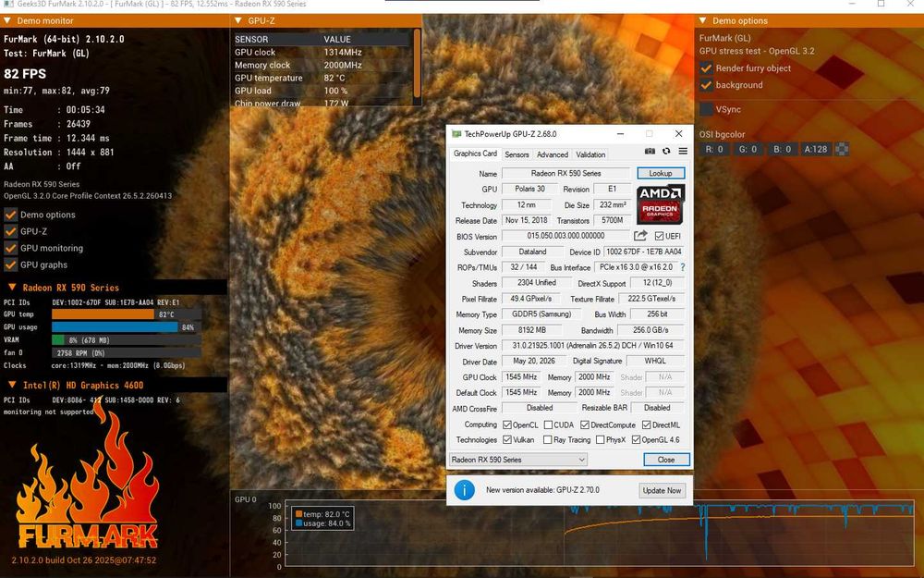Open the GPU-Z hamburger menu
The height and width of the screenshot is (578, 924).
pyautogui.click(x=683, y=151)
